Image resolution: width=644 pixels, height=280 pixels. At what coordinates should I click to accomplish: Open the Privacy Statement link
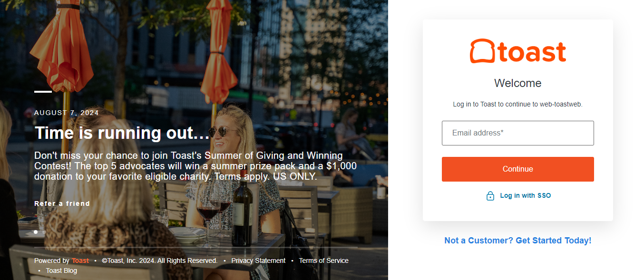(258, 261)
